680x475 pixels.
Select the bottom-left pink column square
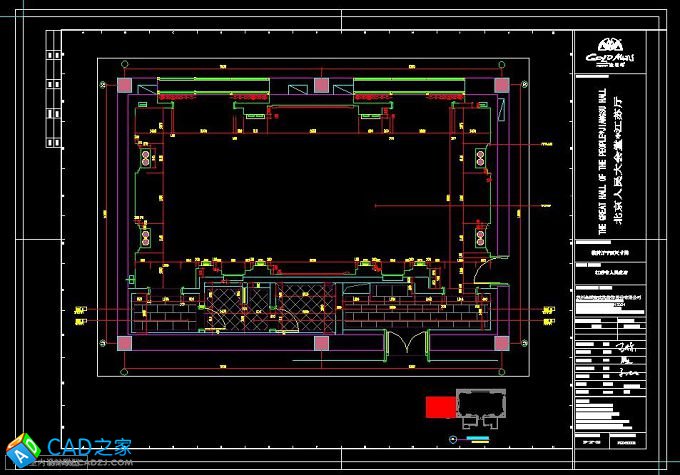click(123, 342)
